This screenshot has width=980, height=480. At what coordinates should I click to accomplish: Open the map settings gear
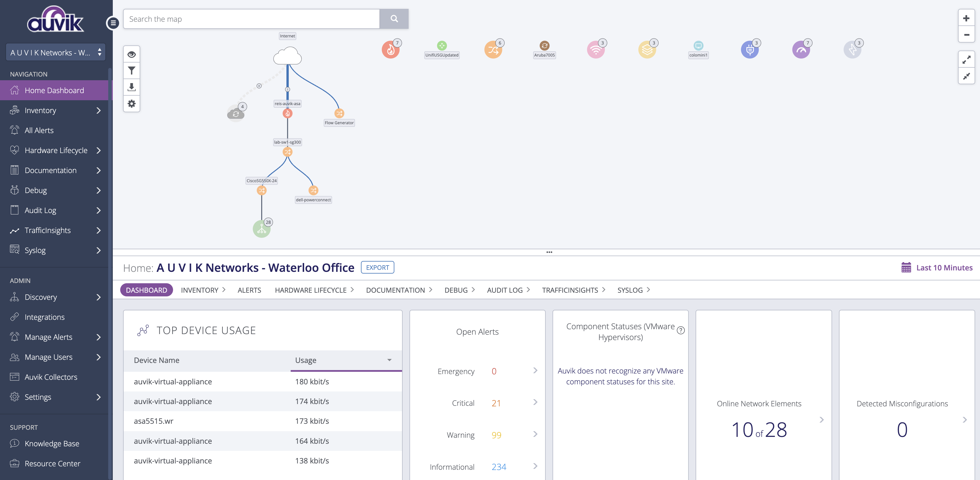tap(132, 103)
